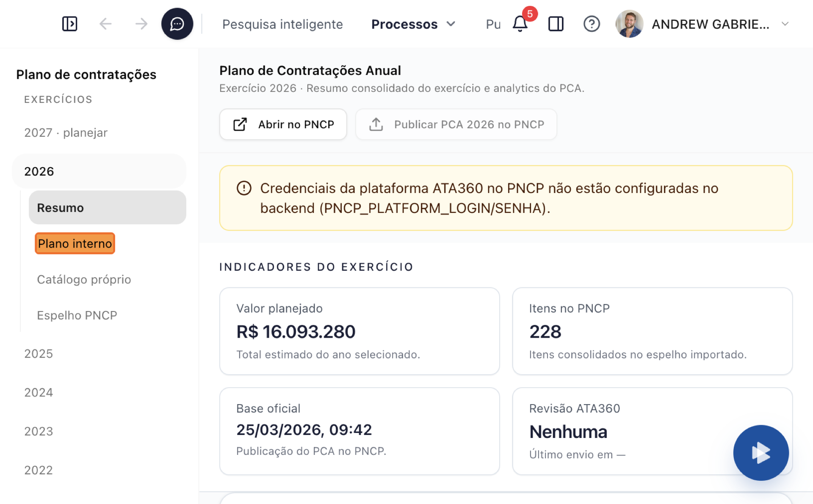Click Andrew Gabriel's profile picture
This screenshot has width=813, height=504.
(x=629, y=24)
